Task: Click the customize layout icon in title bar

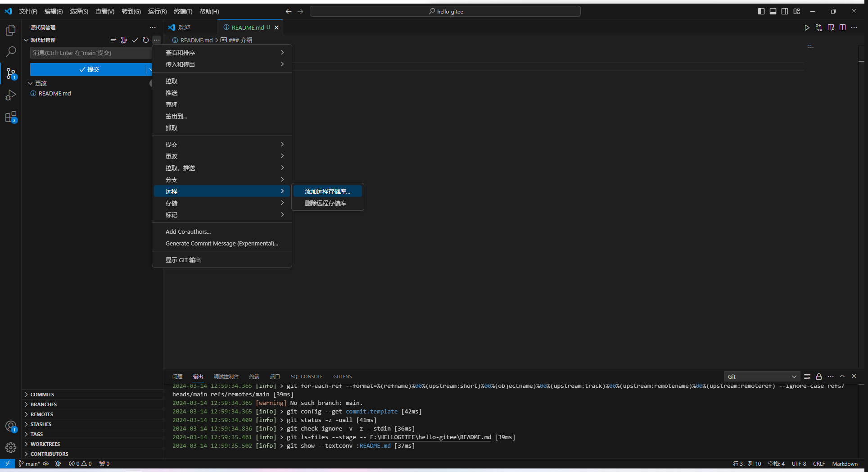Action: pos(797,11)
